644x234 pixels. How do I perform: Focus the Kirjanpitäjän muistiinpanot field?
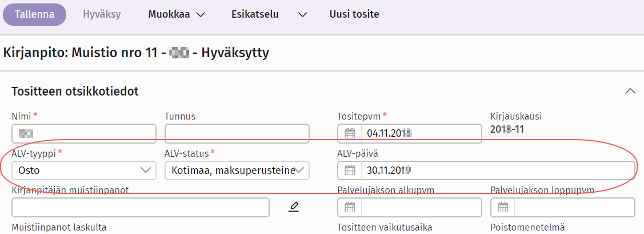(x=141, y=207)
